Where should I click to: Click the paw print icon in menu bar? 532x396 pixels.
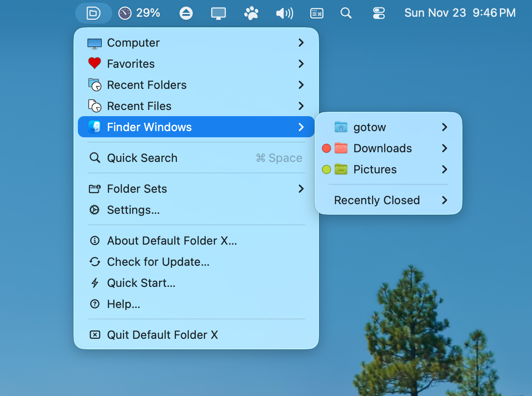(x=251, y=13)
